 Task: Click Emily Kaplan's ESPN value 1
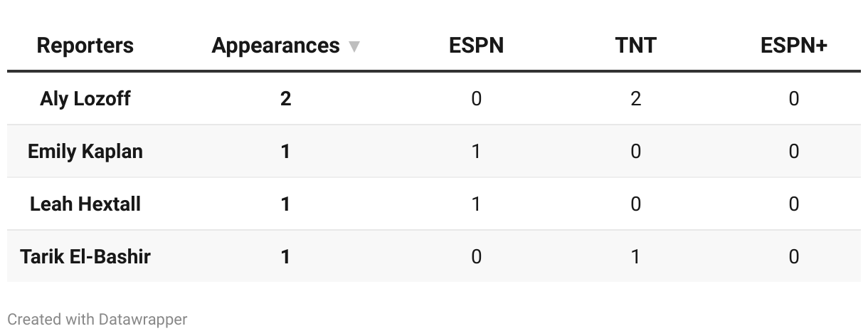(x=476, y=151)
